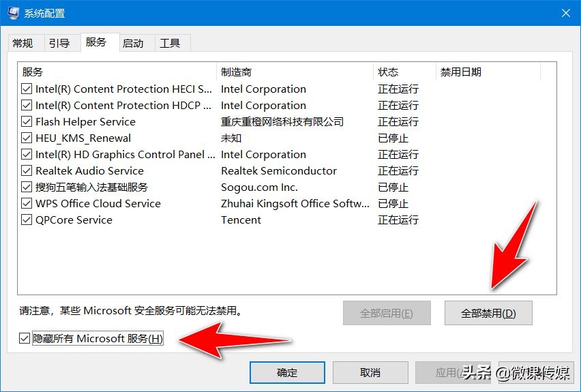Click the 禁用日期 column header
581x392 pixels.
(488, 72)
